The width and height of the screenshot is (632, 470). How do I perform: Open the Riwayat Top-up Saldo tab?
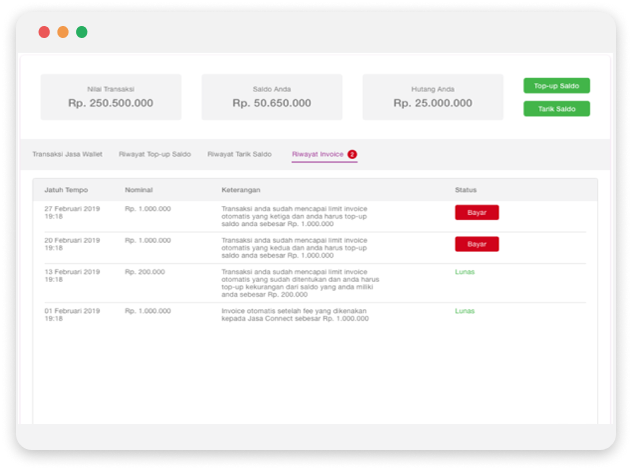coord(154,154)
